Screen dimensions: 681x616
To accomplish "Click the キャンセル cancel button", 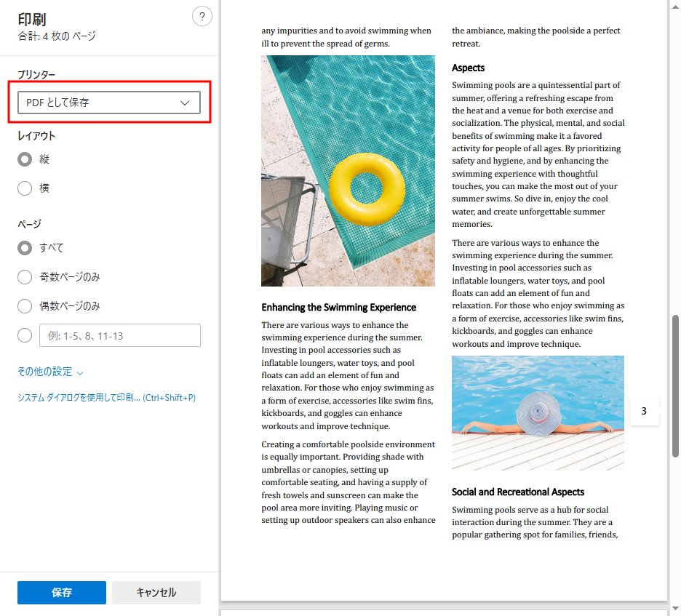I will 156,593.
